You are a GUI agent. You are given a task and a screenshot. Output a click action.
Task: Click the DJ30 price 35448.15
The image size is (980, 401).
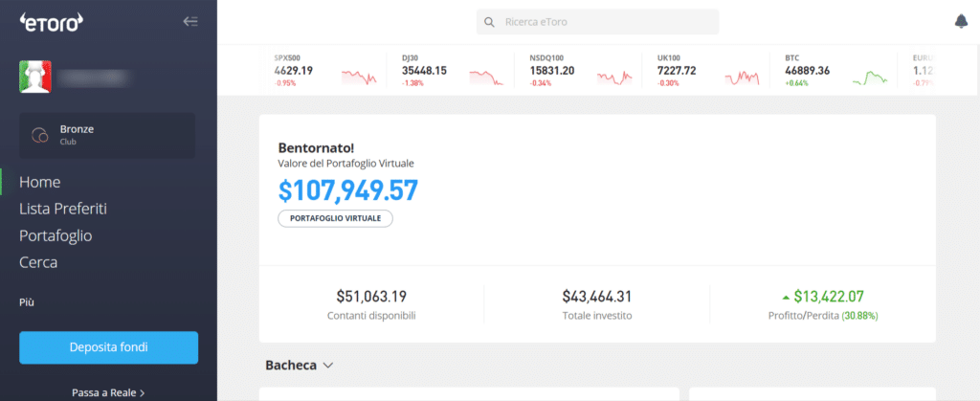(424, 71)
